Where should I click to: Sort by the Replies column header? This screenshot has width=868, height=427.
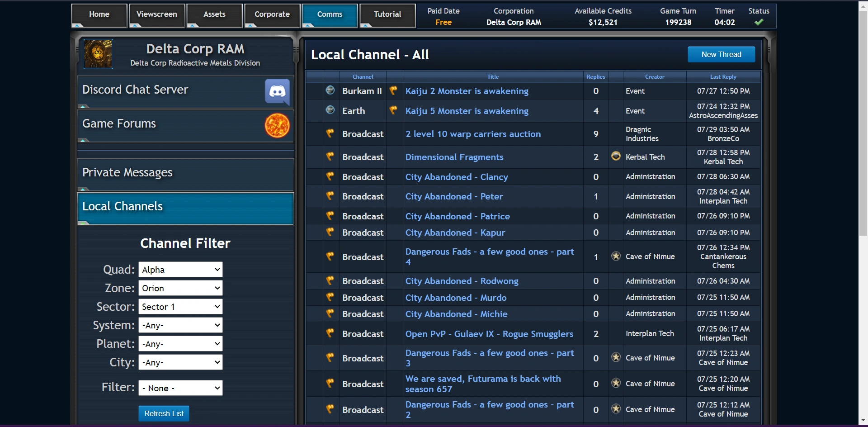pos(596,77)
